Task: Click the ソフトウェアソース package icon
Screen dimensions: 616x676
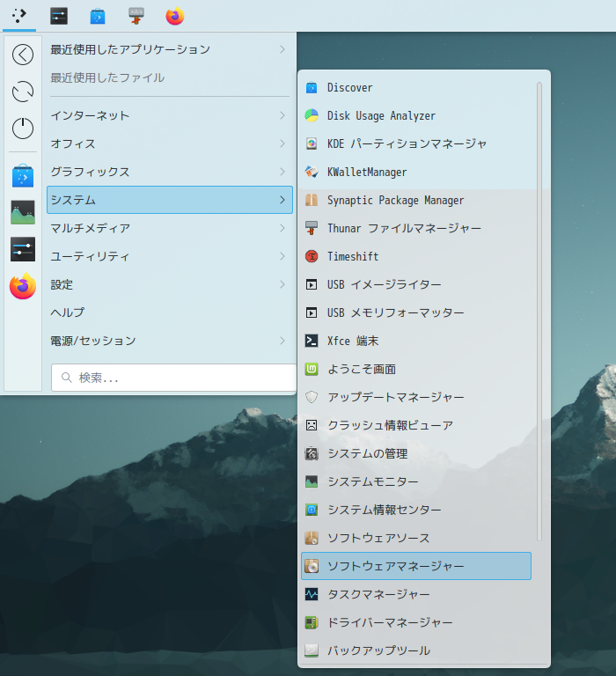Action: (x=312, y=538)
